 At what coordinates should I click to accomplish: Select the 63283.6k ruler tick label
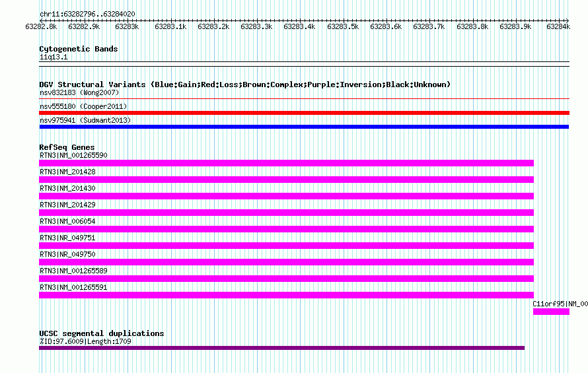[x=386, y=26]
